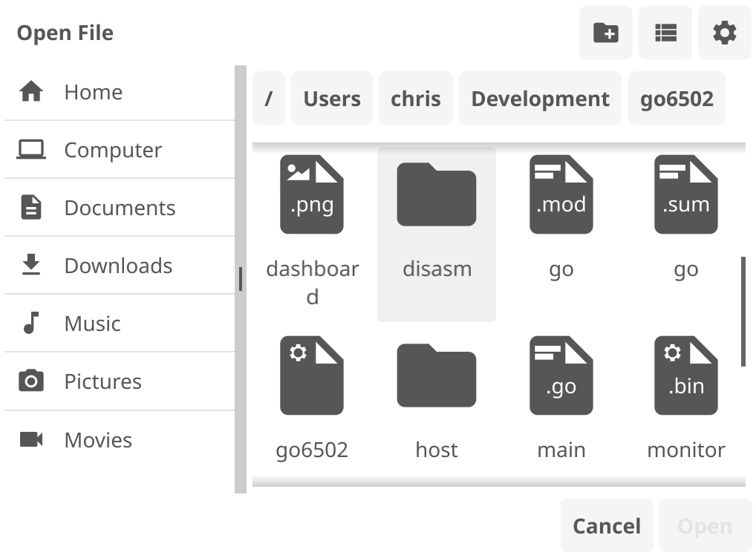756x558 pixels.
Task: Click the Music note icon
Action: [x=31, y=323]
